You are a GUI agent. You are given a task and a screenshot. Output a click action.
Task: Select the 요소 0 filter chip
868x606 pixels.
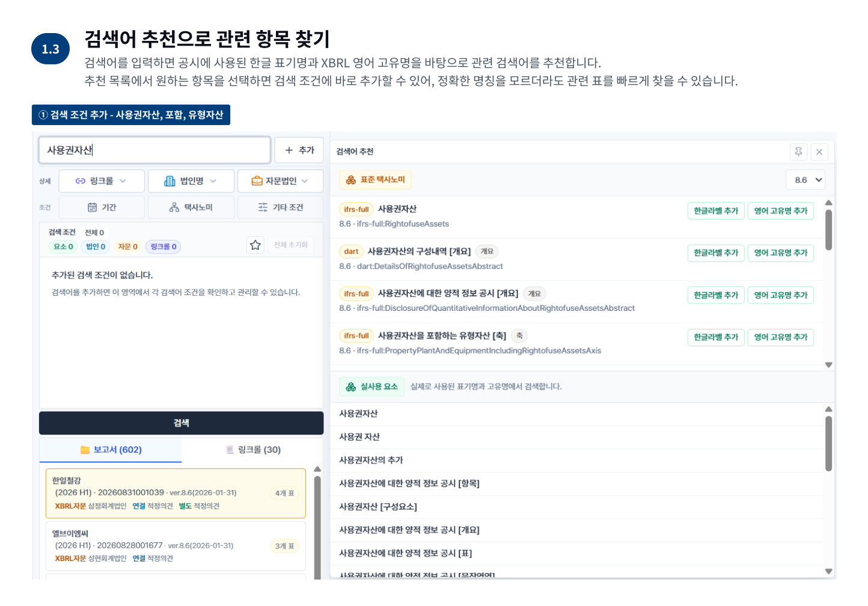(x=63, y=246)
